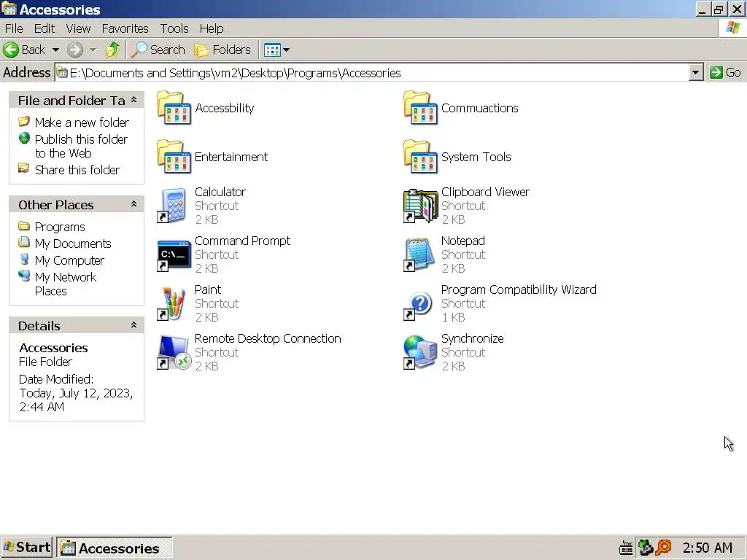Open the Edit menu

pos(44,28)
